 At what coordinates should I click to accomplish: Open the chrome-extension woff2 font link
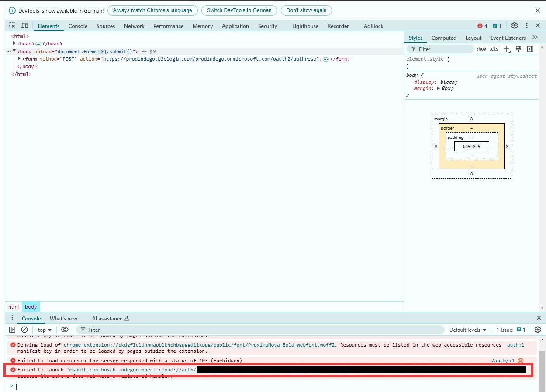pos(199,345)
